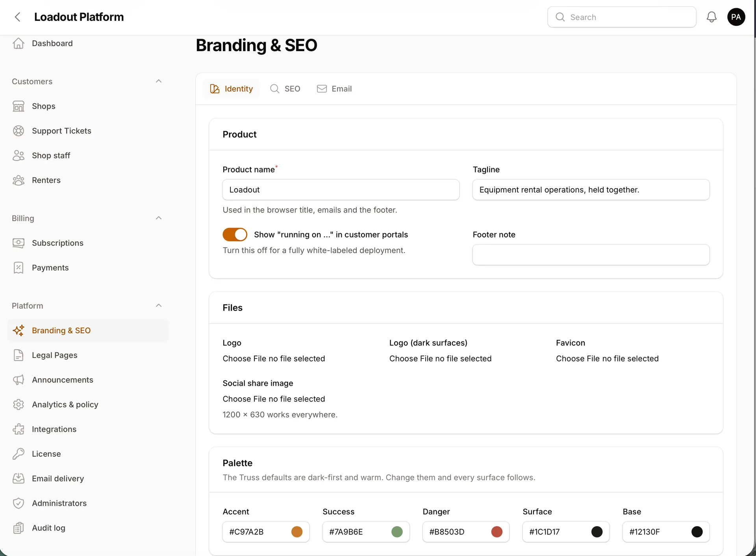The width and height of the screenshot is (756, 556).
Task: Choose File for Logo
Action: pyautogui.click(x=245, y=359)
